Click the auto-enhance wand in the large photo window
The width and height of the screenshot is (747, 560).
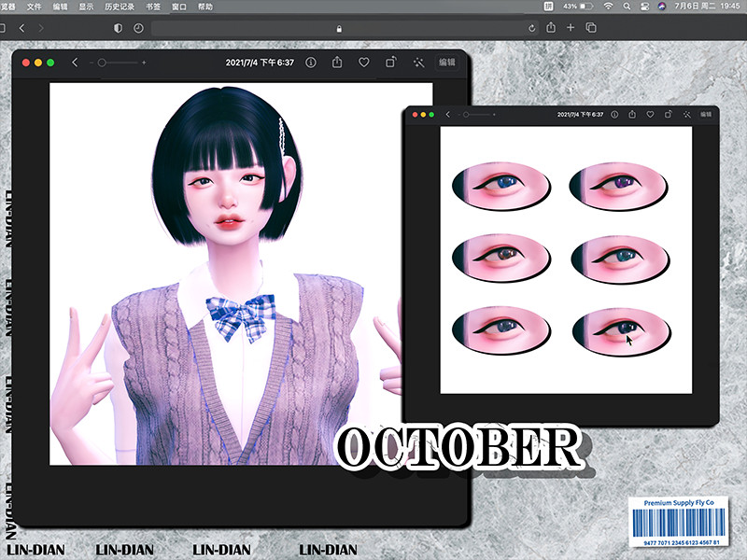click(x=417, y=63)
